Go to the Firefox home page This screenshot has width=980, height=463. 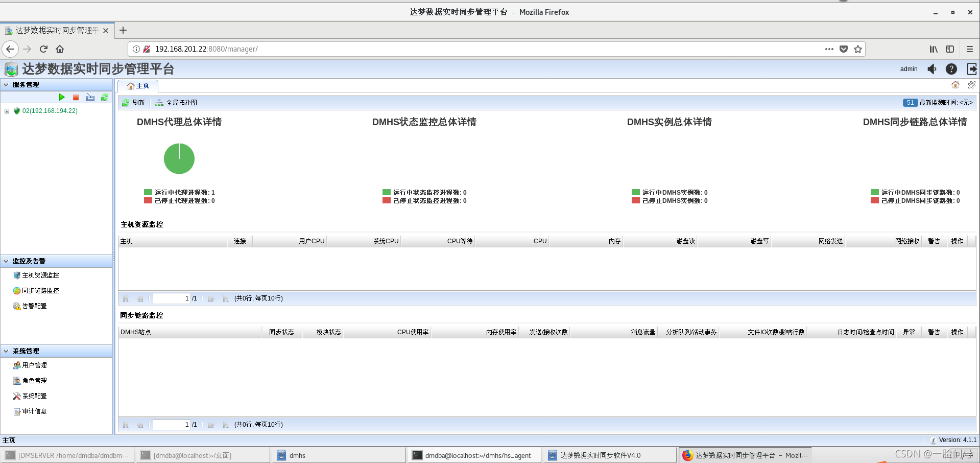(x=60, y=49)
